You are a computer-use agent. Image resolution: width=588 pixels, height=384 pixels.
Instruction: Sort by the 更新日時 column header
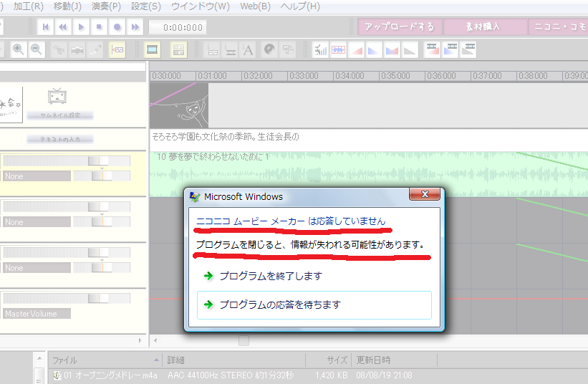pyautogui.click(x=394, y=360)
